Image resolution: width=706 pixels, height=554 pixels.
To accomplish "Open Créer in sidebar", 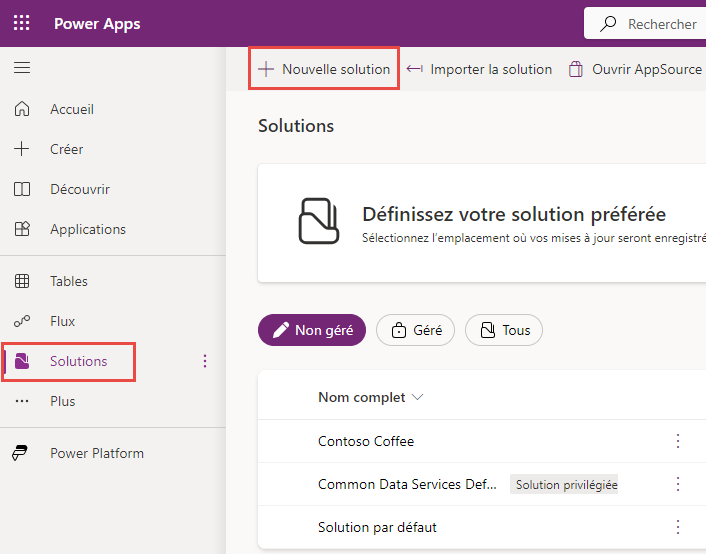I will [x=66, y=149].
